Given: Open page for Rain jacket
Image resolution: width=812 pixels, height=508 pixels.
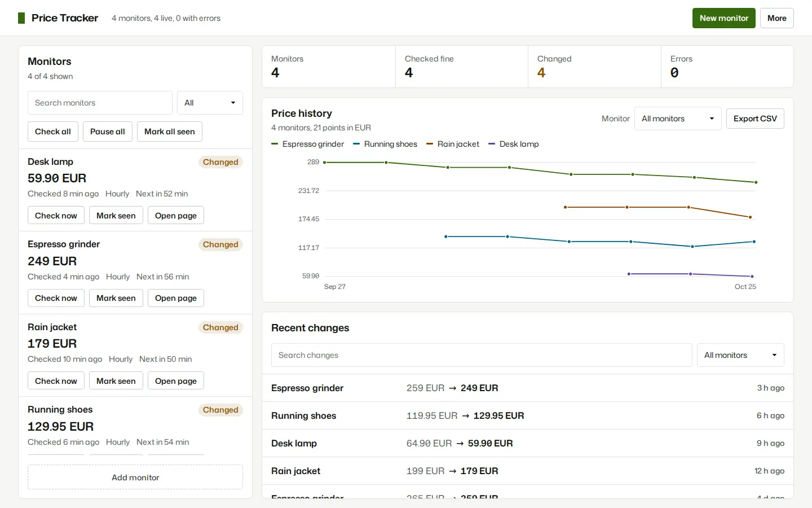Looking at the screenshot, I should [x=176, y=381].
